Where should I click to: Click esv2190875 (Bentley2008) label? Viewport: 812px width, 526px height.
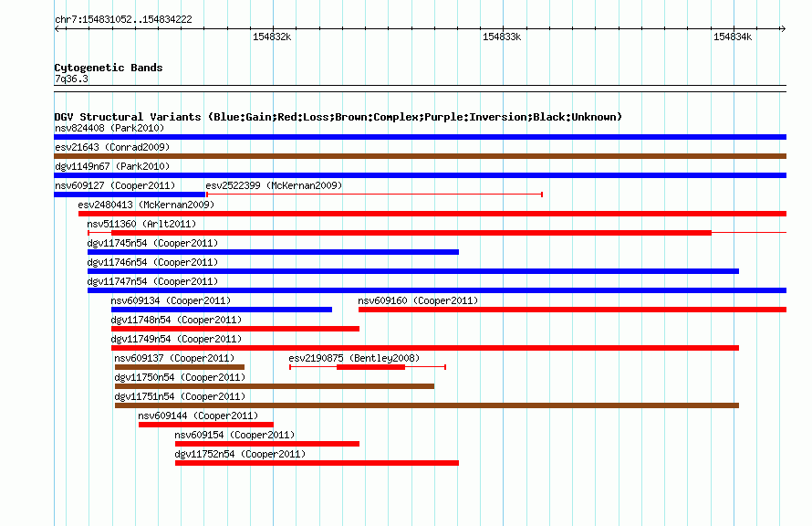tap(354, 358)
